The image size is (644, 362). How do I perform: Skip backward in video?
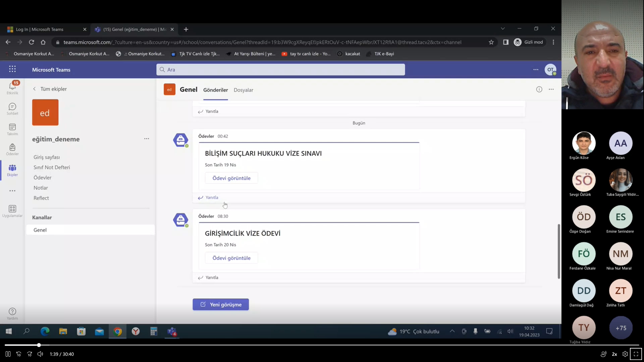(x=19, y=354)
